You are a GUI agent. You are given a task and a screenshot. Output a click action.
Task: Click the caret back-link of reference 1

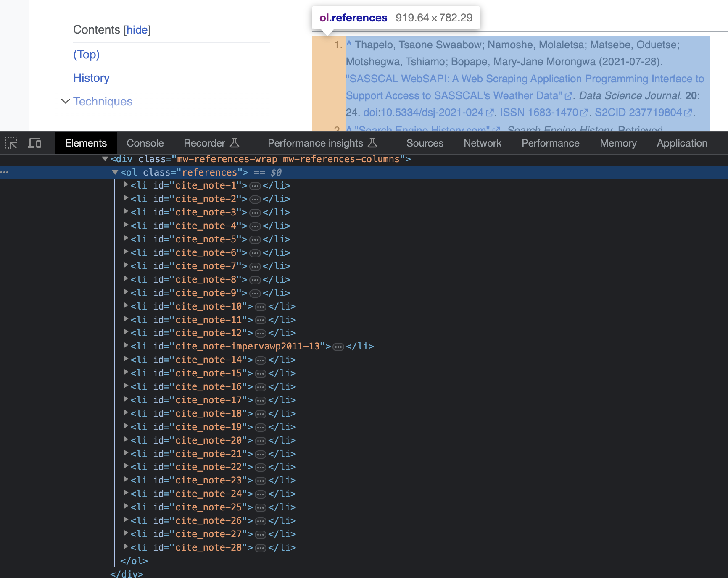click(349, 44)
